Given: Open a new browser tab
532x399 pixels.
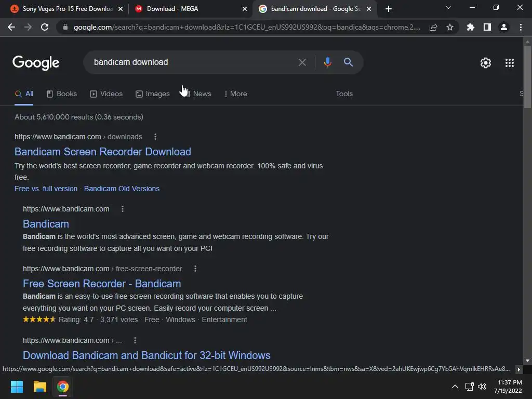Looking at the screenshot, I should click(389, 9).
